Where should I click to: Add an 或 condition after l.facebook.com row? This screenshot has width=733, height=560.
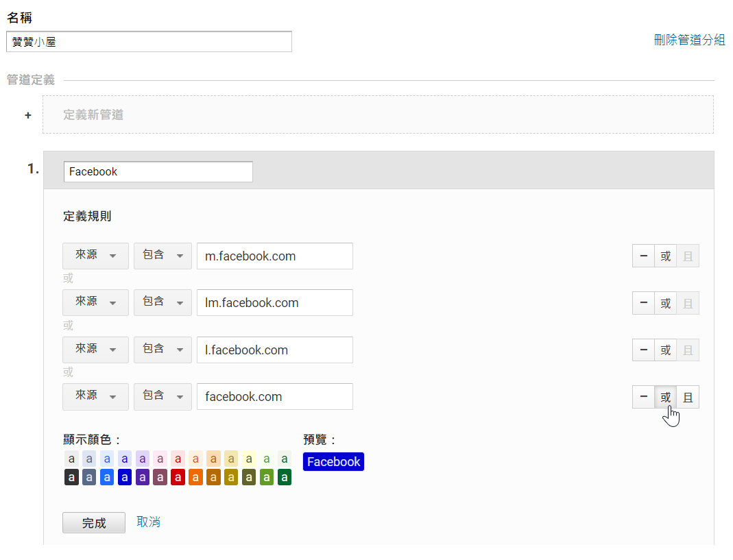coord(665,350)
